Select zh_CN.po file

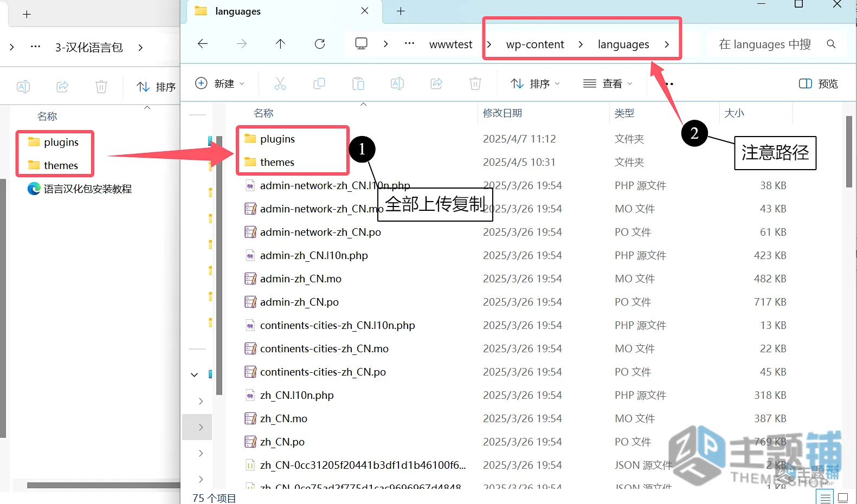(x=274, y=442)
